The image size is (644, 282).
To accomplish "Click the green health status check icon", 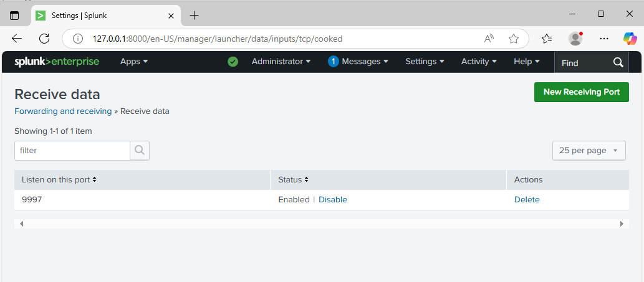I will [x=233, y=62].
